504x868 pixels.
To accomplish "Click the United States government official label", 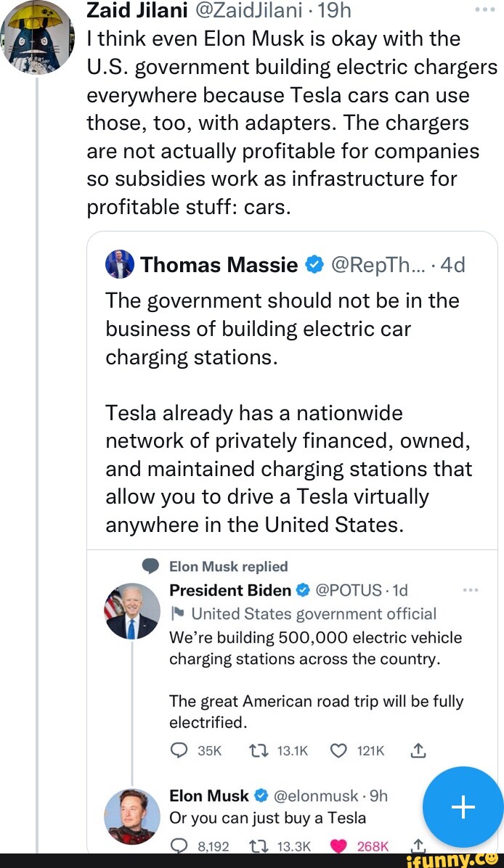I will coord(309,614).
